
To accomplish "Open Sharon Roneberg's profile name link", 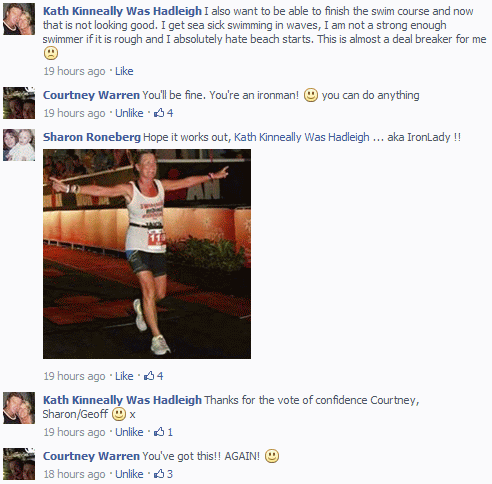I will (x=92, y=137).
